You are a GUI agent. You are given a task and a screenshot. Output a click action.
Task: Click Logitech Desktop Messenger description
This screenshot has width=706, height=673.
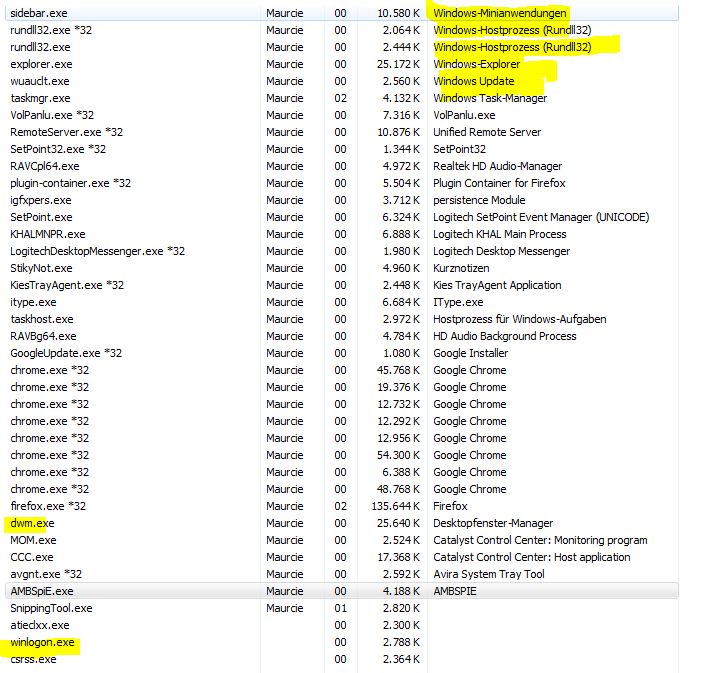point(501,251)
